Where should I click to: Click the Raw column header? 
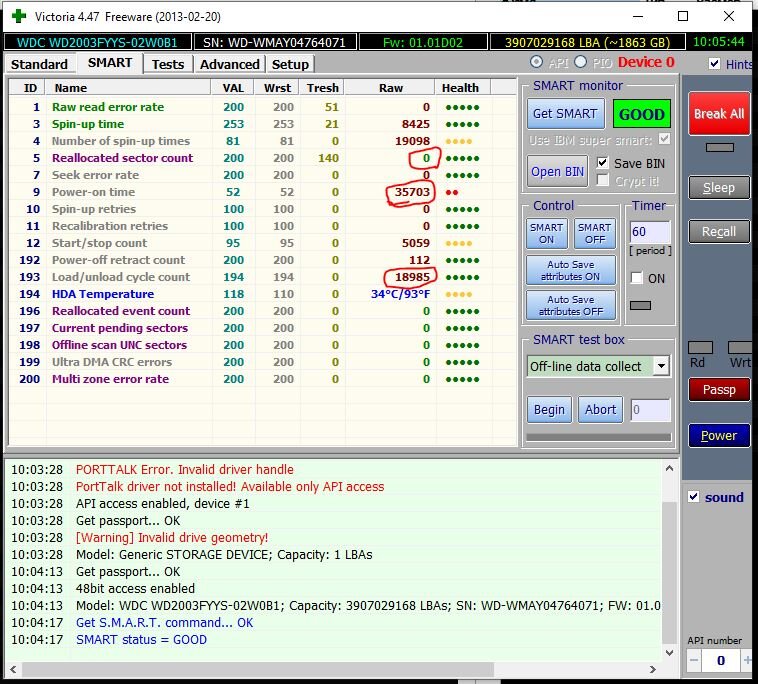coord(391,88)
